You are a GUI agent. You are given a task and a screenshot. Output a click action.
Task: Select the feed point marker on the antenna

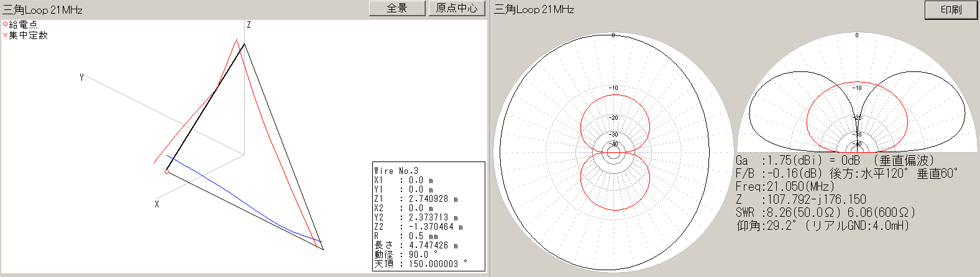pyautogui.click(x=167, y=171)
